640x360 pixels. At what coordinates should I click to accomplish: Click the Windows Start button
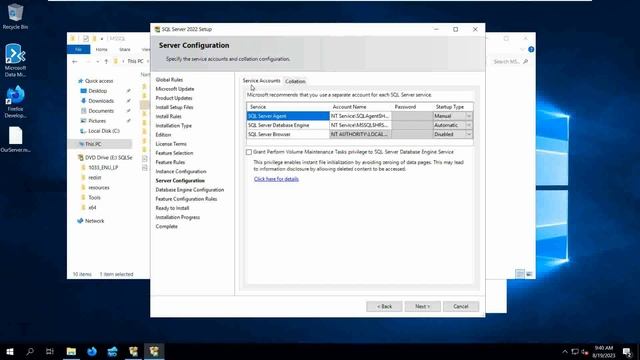(10, 351)
